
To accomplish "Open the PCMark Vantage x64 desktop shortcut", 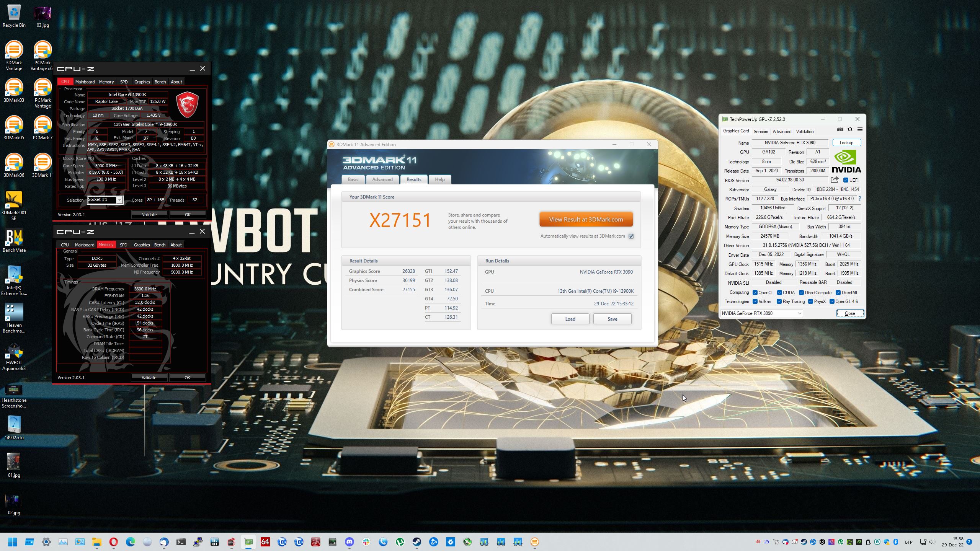I will (x=42, y=56).
